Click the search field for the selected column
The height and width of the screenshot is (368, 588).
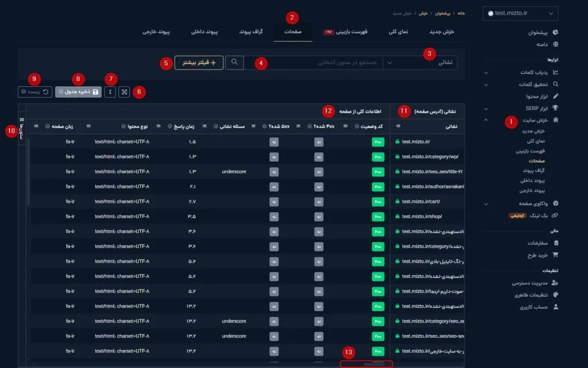313,62
